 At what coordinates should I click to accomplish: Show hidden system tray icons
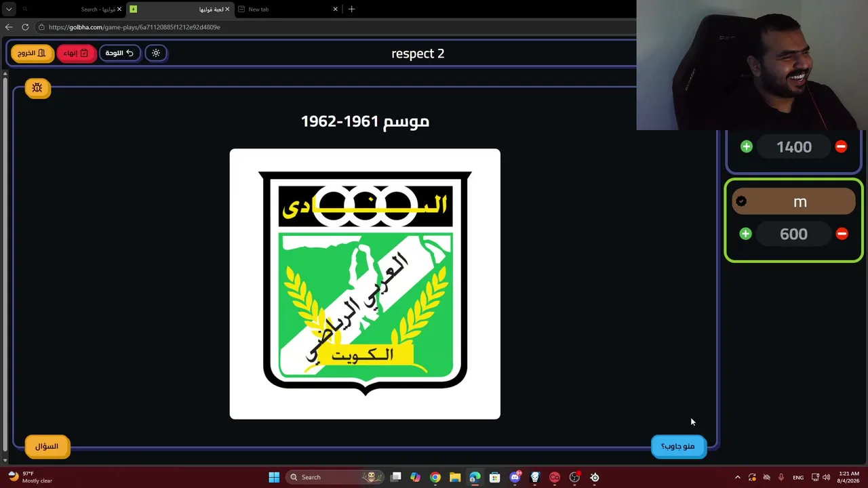pyautogui.click(x=738, y=477)
